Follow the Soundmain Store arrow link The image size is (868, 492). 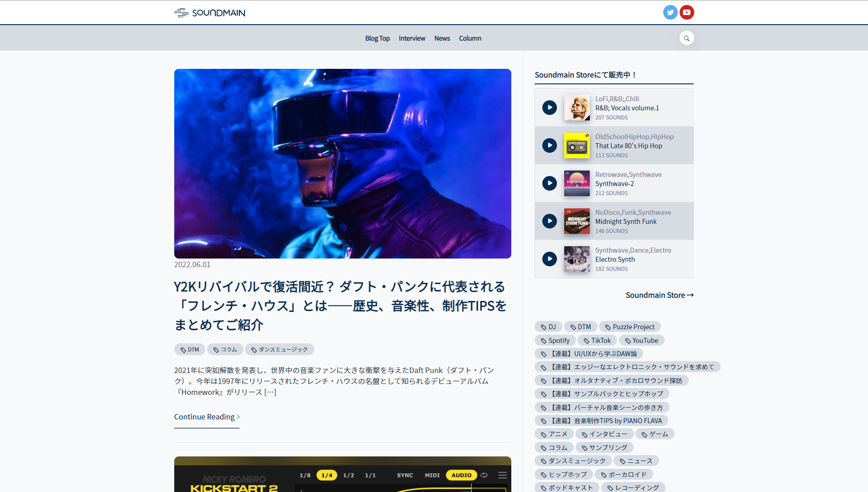pos(660,295)
